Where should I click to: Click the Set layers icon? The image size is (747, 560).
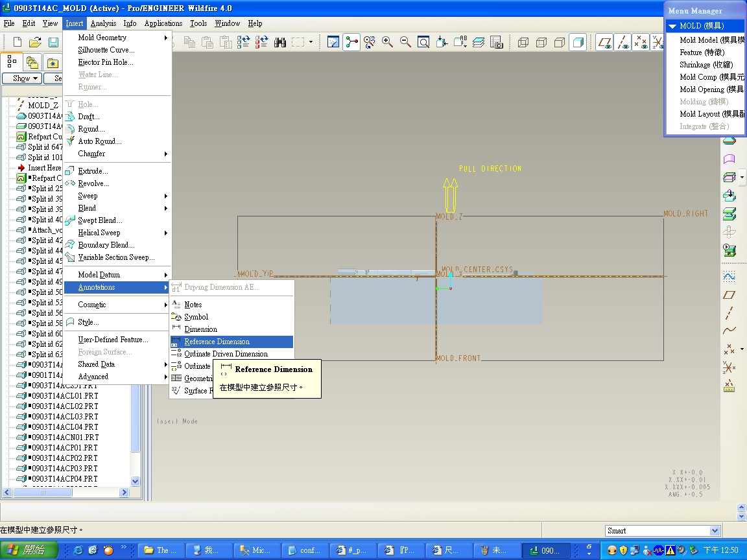tap(479, 42)
